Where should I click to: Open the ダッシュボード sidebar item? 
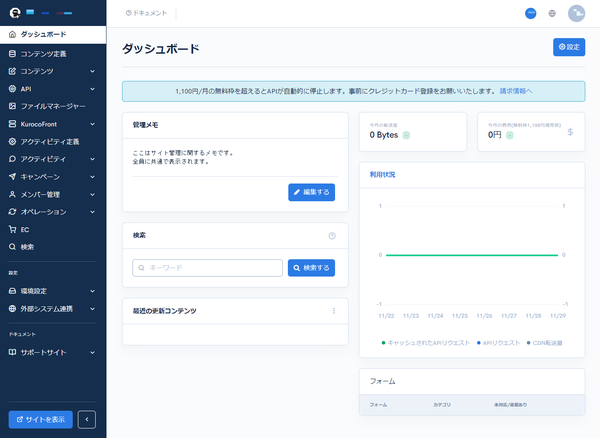[53, 34]
